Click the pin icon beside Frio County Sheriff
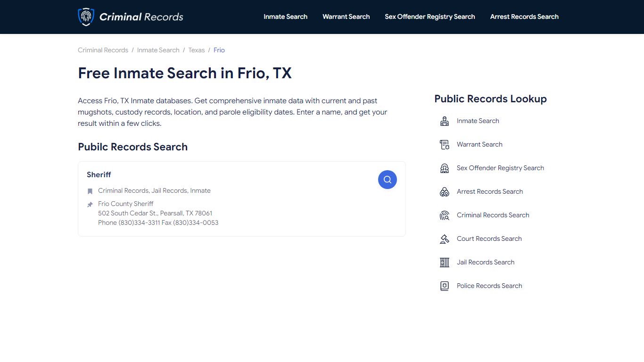 (x=90, y=205)
